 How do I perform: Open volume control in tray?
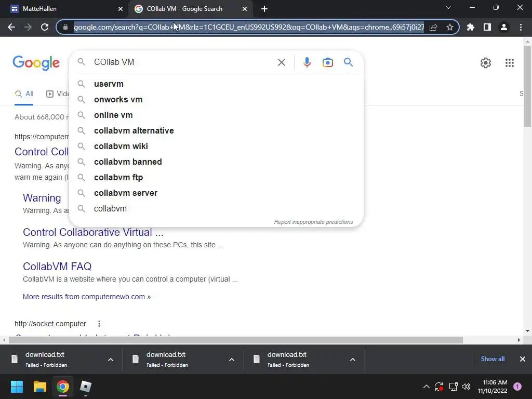point(466,387)
